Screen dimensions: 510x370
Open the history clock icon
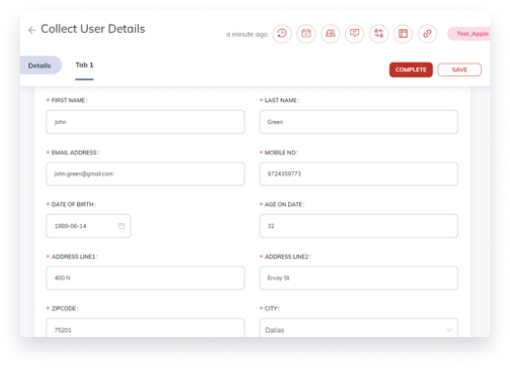[x=282, y=34]
